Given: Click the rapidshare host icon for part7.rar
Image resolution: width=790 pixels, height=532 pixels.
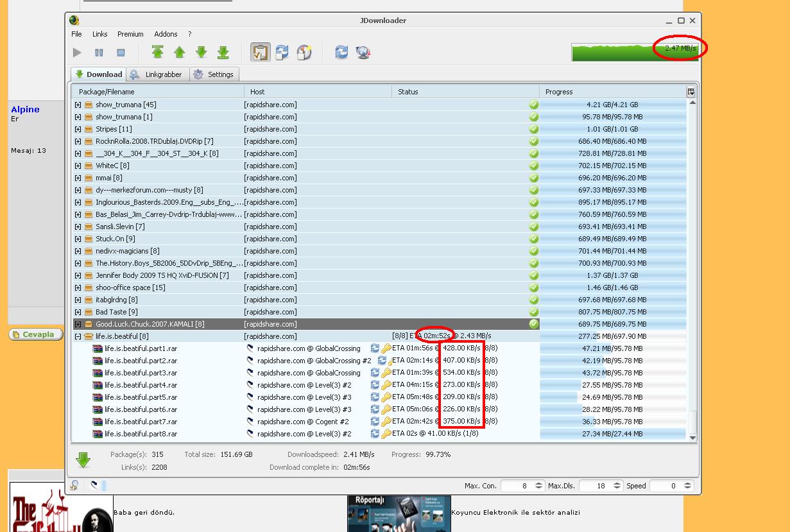Looking at the screenshot, I should 250,422.
